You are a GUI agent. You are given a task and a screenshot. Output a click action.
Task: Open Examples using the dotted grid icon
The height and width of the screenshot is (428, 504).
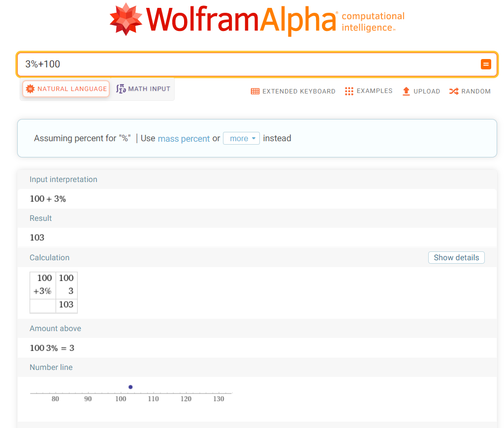[349, 91]
